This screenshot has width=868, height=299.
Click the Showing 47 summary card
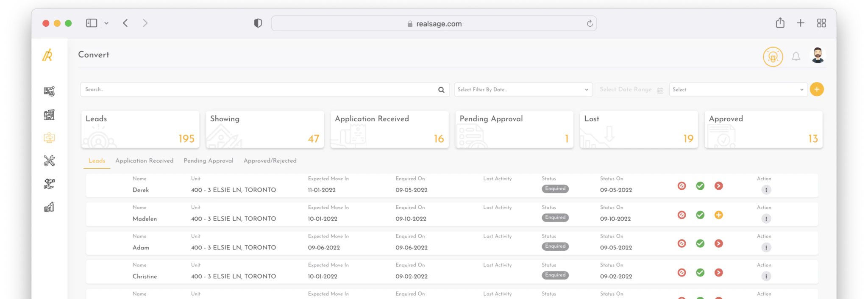point(265,129)
